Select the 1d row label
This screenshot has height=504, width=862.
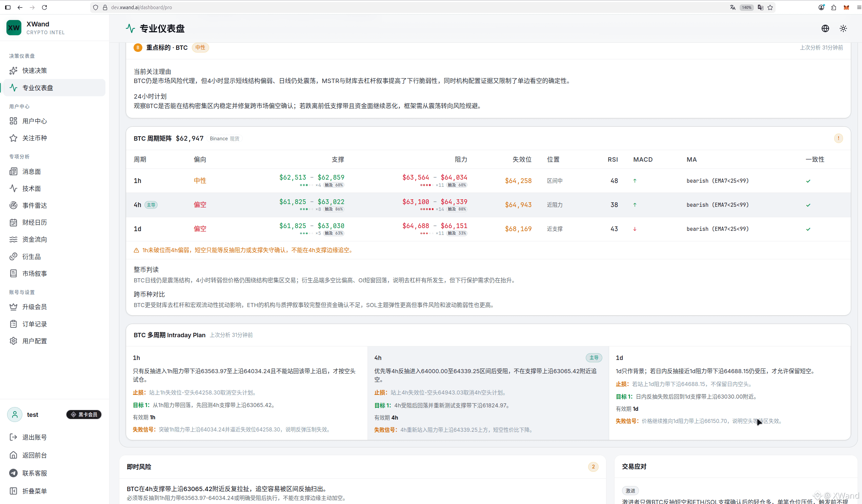coord(138,229)
